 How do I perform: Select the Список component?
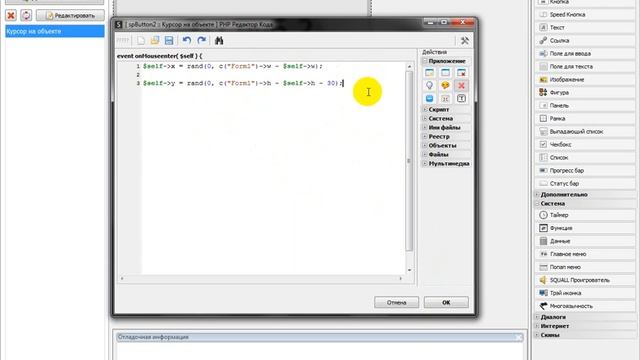(585, 158)
